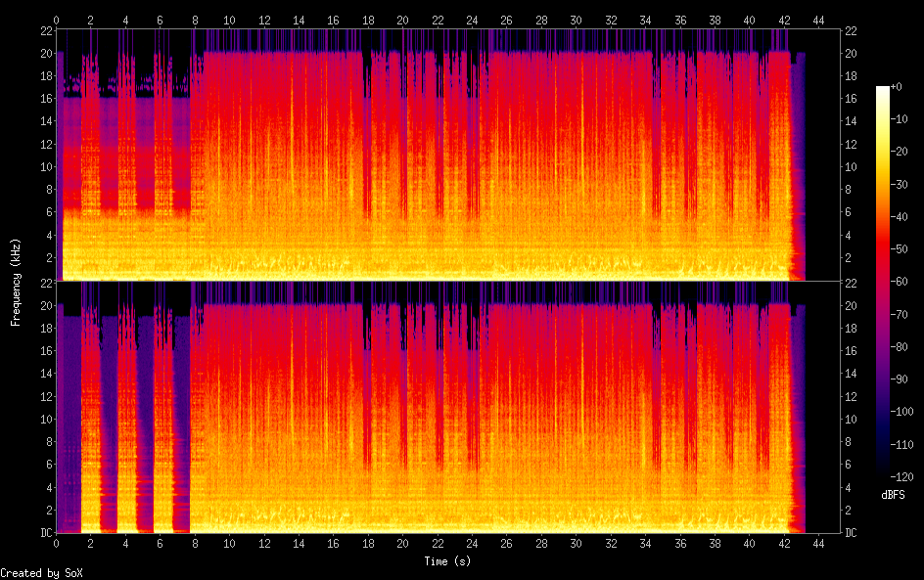Click the "42" tick on the bottom time axis

pos(784,543)
